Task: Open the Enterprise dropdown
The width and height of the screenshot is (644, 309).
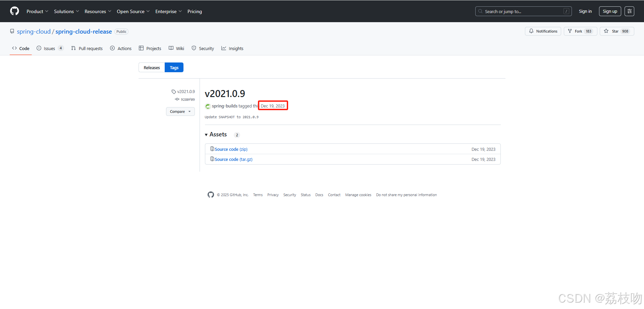Action: click(168, 11)
